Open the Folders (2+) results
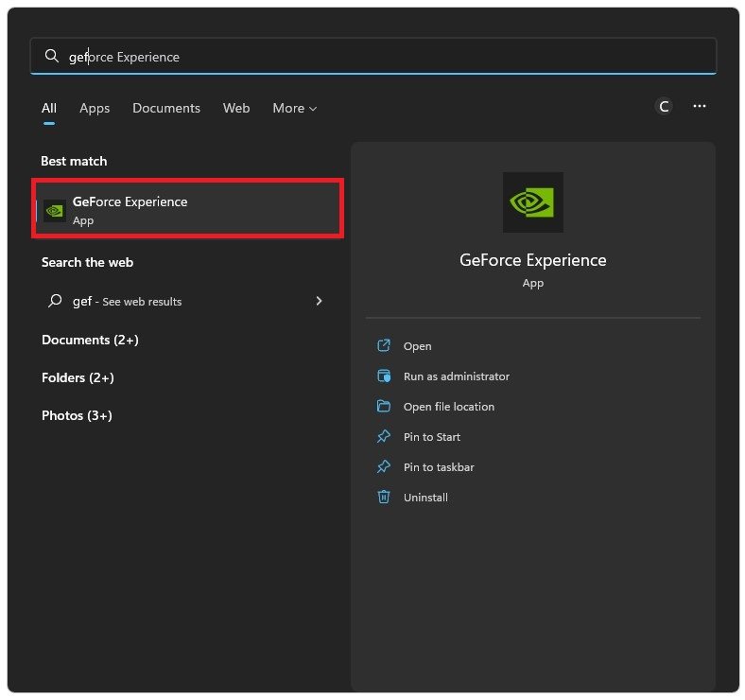The image size is (745, 700). point(78,377)
